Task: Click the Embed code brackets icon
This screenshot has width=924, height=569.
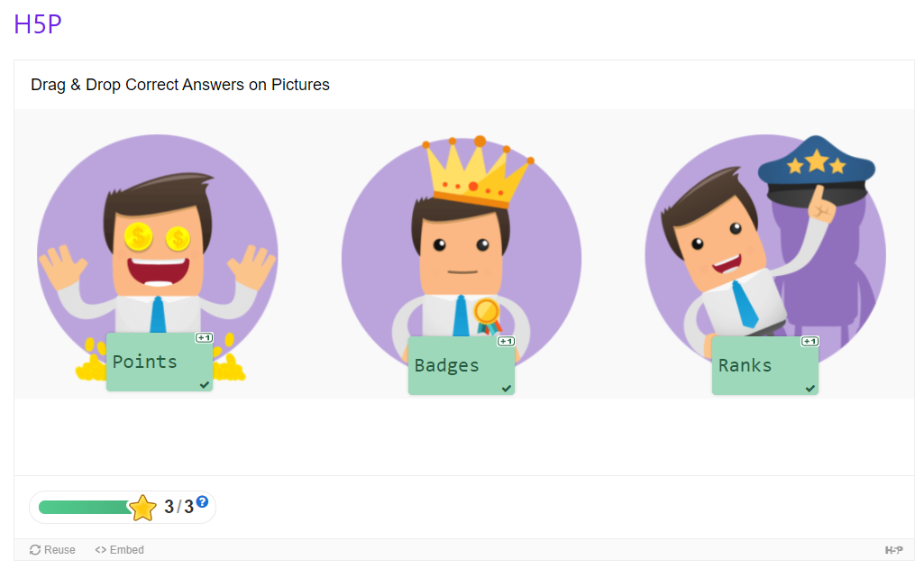Action: coord(101,550)
